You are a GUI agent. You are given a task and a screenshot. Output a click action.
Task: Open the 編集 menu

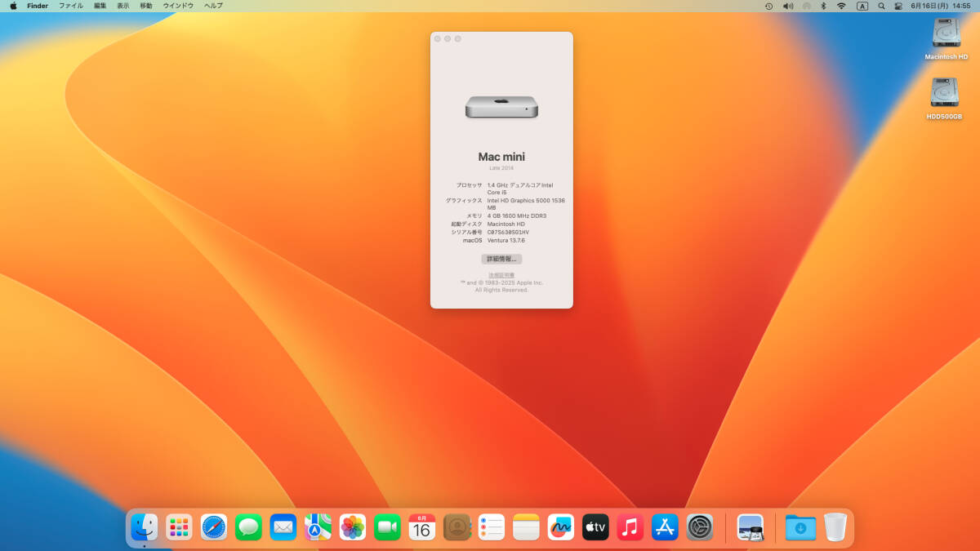[x=100, y=6]
